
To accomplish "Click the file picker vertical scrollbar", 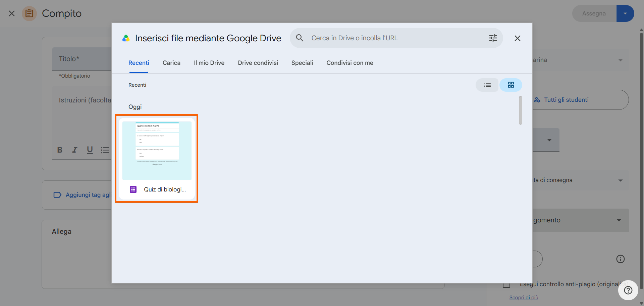I will pyautogui.click(x=520, y=110).
